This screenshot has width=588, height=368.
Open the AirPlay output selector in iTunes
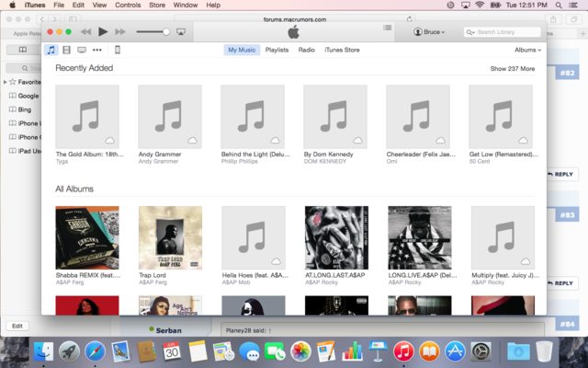click(x=181, y=32)
